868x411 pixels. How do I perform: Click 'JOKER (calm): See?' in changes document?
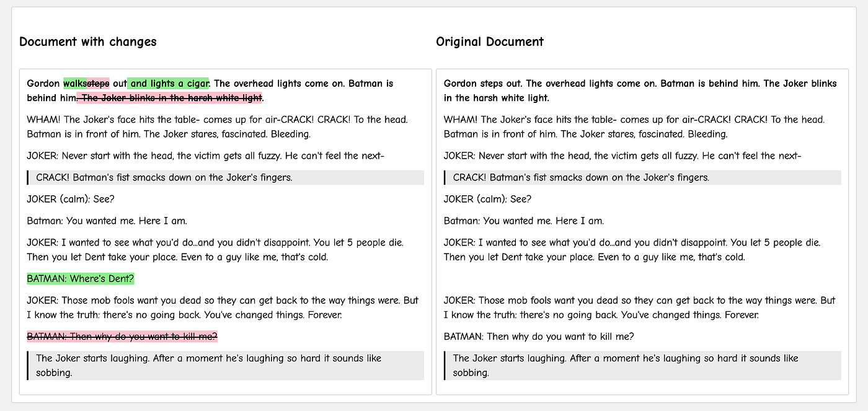71,199
